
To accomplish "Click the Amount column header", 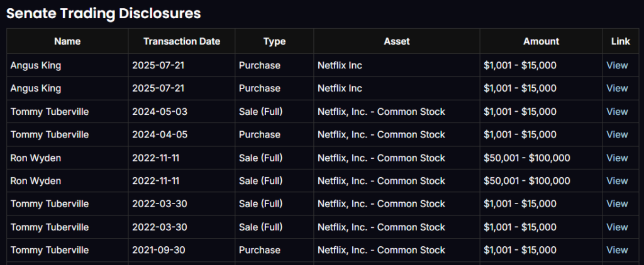I will point(541,41).
